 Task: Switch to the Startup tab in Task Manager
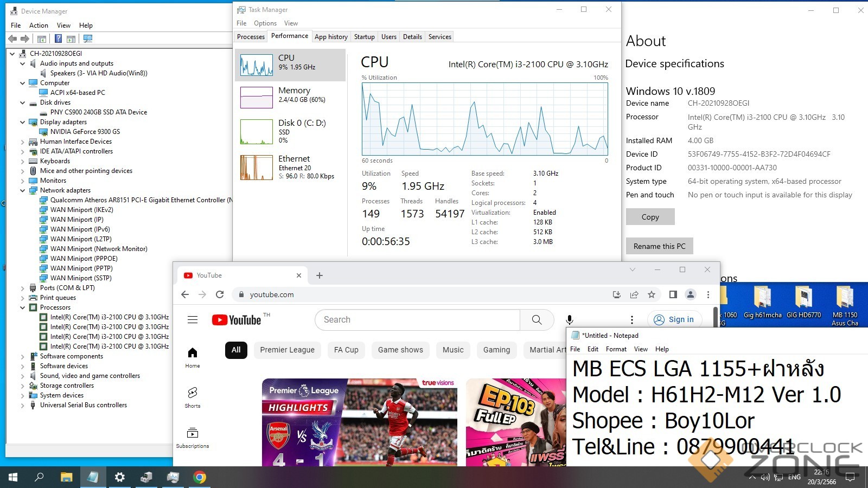364,37
